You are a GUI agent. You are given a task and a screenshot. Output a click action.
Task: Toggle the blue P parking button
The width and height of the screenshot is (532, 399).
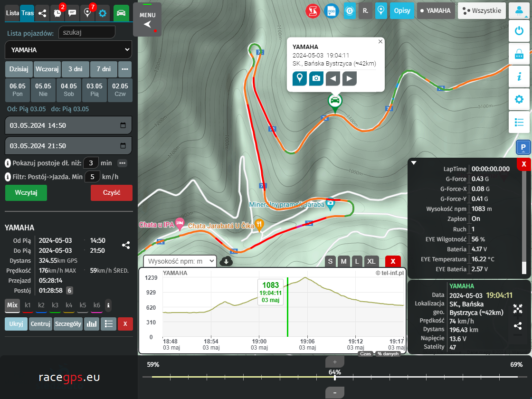tap(523, 147)
